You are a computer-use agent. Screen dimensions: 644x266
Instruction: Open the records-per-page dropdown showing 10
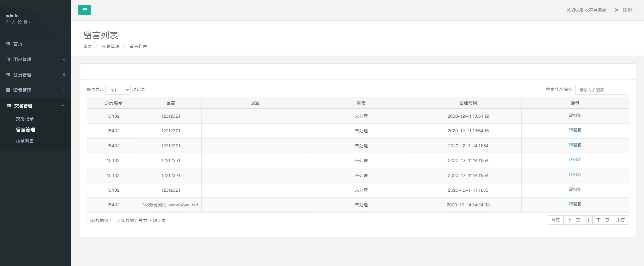118,90
